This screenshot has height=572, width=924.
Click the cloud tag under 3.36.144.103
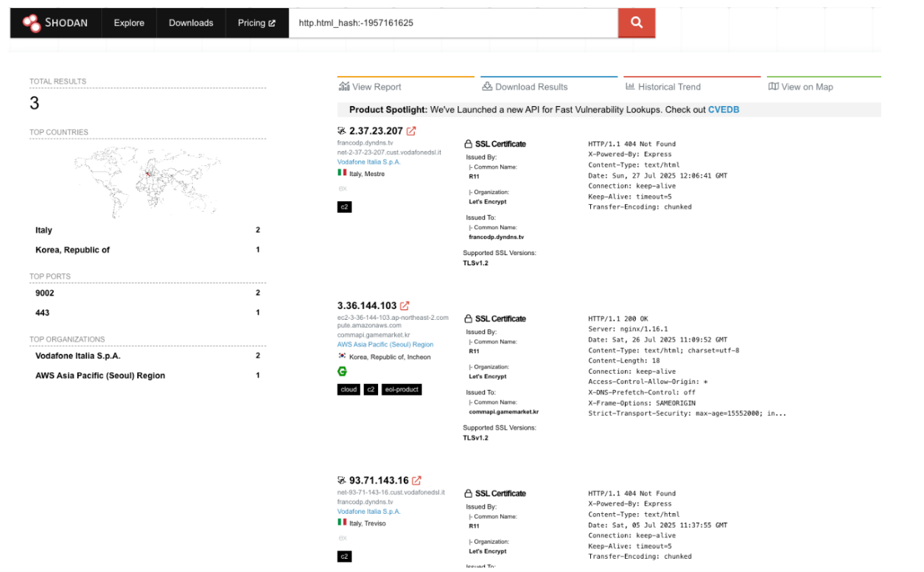349,389
